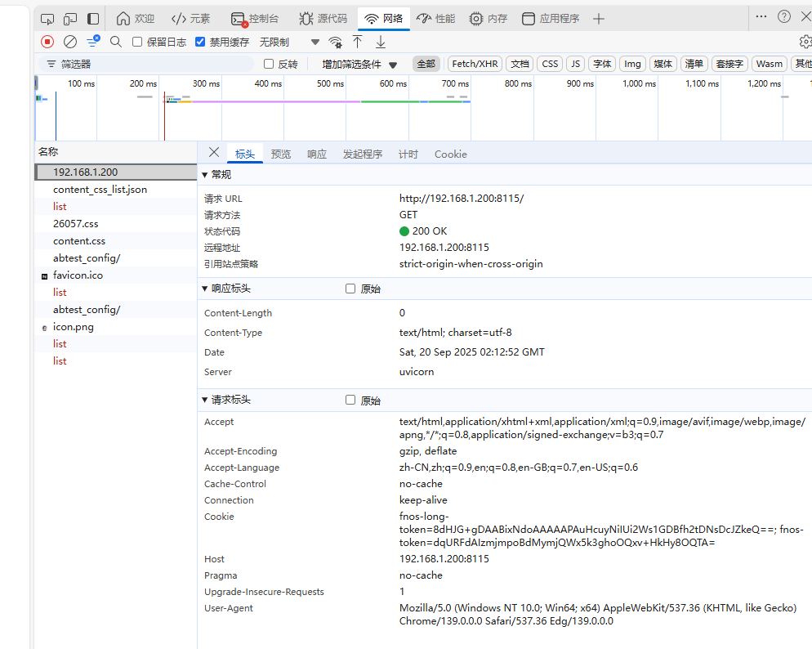812x649 pixels.
Task: Toggle the device emulation icon
Action: point(70,18)
